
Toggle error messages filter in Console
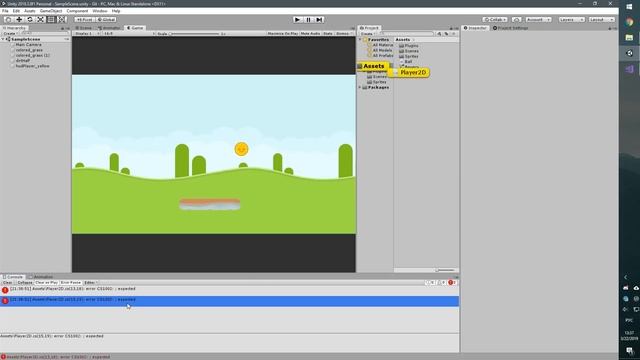(x=452, y=282)
